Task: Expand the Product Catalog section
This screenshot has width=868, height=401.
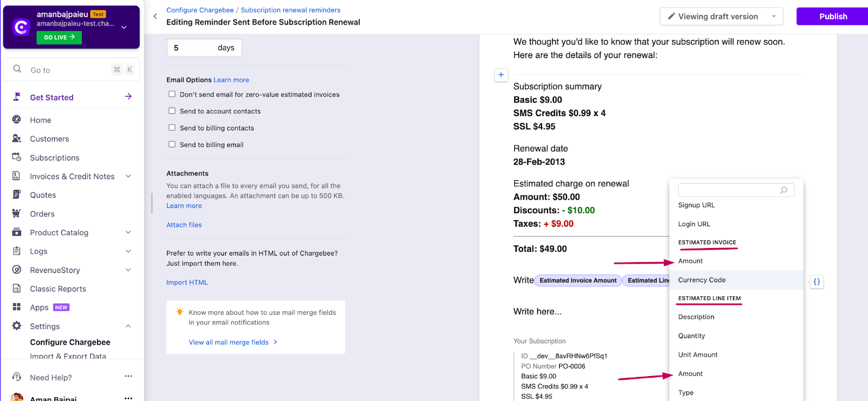Action: tap(128, 233)
